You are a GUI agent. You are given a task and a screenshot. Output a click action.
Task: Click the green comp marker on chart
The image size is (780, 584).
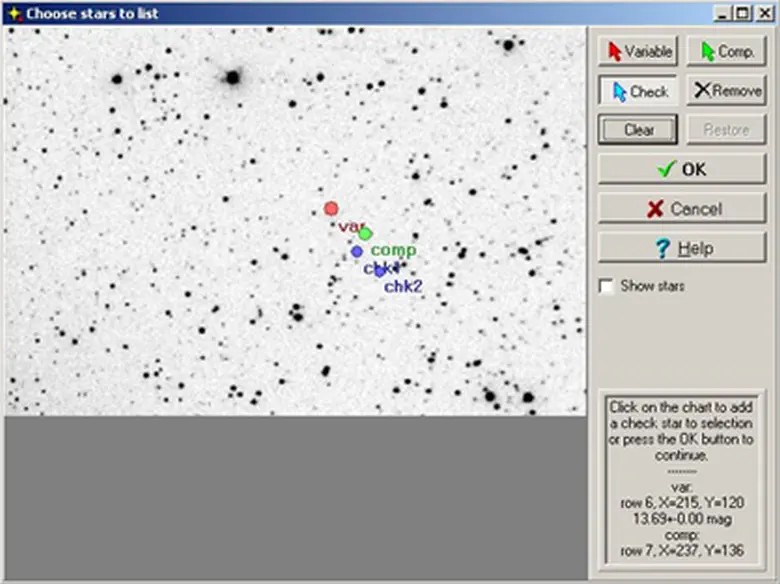tap(365, 234)
